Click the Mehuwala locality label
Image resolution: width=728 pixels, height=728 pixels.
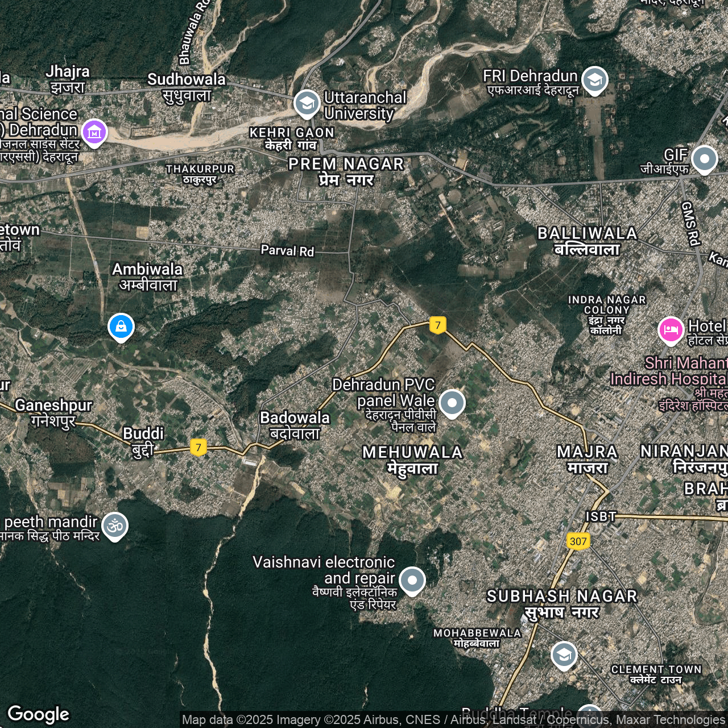pos(412,460)
